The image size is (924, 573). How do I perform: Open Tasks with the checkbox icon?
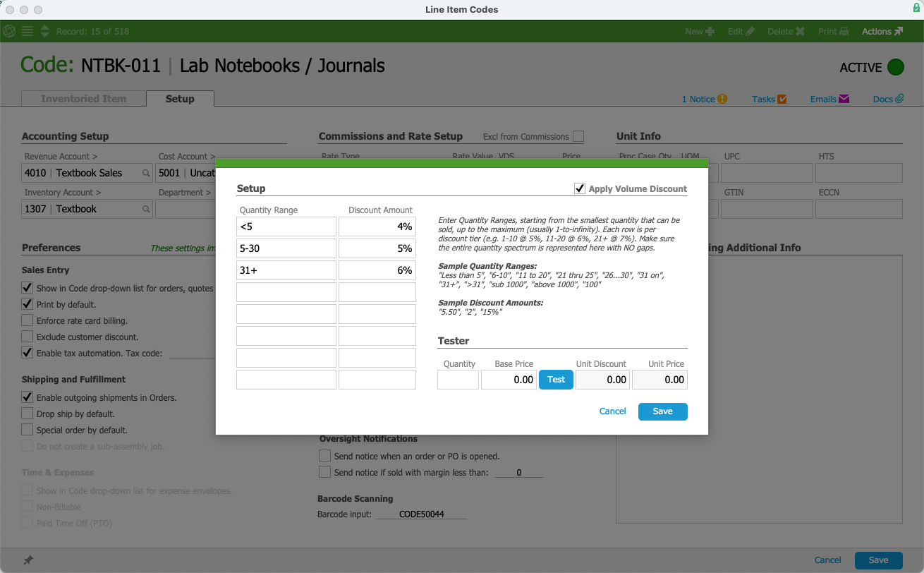tap(769, 99)
